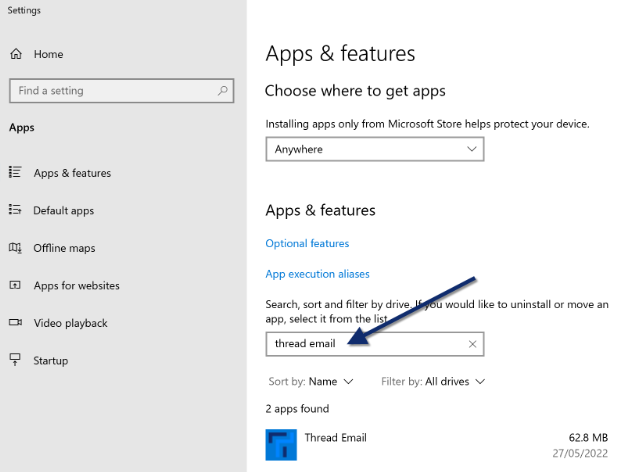Click the Startup monitor icon
The height and width of the screenshot is (472, 630).
click(x=15, y=360)
